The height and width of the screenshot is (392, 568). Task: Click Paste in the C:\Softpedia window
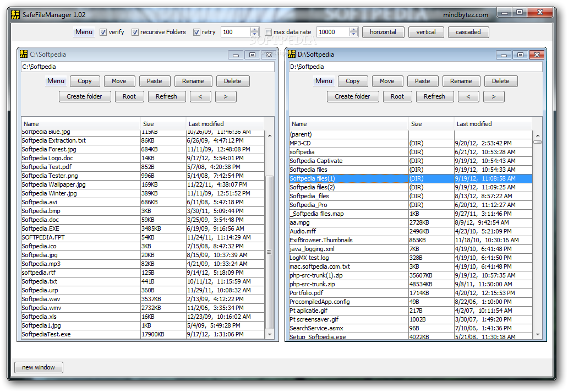(155, 81)
